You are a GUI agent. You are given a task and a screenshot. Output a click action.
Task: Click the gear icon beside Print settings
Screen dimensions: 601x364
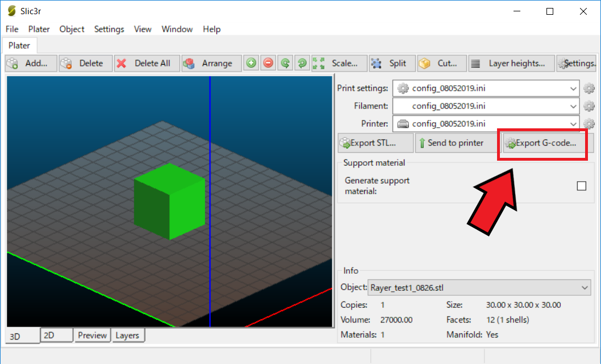(589, 88)
